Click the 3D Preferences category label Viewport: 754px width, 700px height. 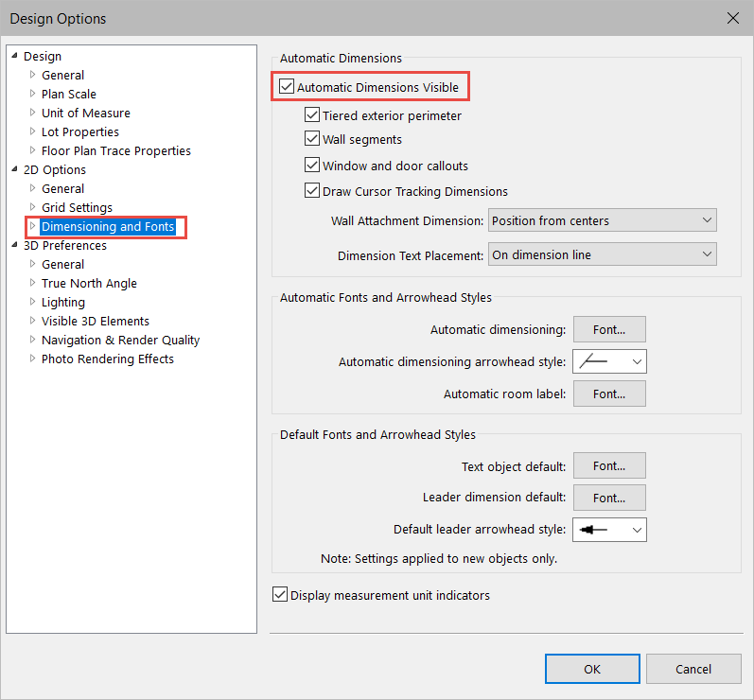(x=65, y=245)
